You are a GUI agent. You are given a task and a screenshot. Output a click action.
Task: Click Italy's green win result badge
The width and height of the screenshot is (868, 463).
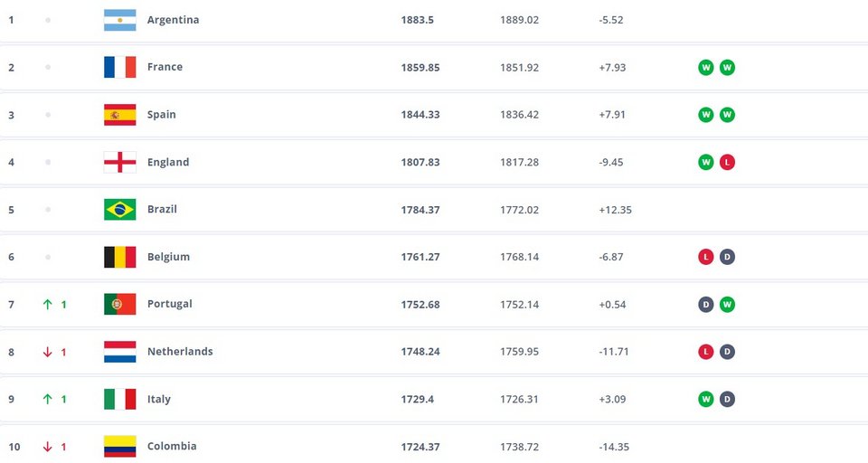(705, 399)
